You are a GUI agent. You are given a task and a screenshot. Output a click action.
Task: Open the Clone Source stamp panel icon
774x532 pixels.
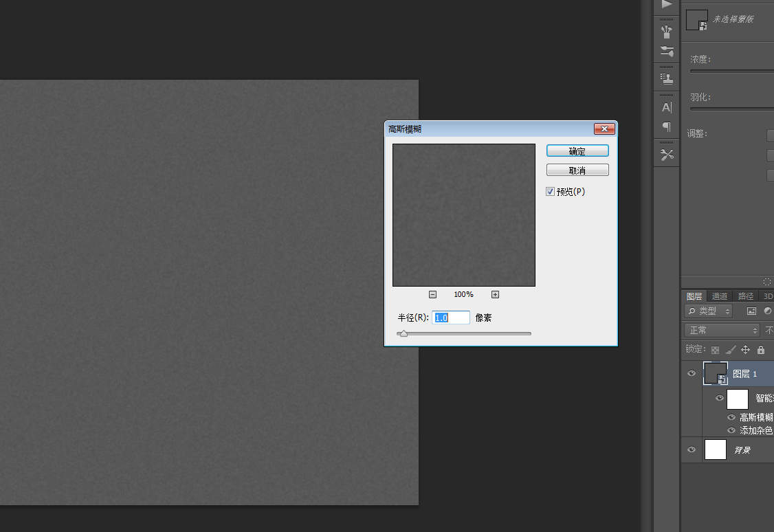click(x=666, y=78)
